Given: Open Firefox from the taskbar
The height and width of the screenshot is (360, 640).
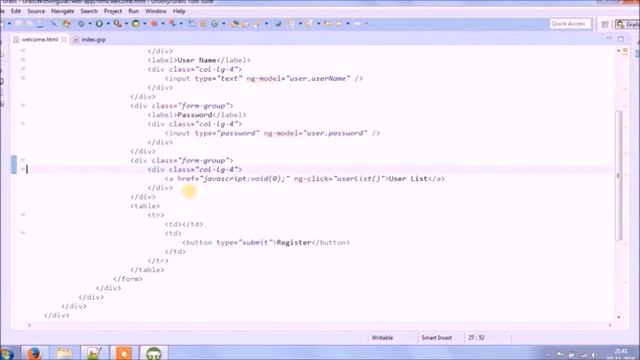Looking at the screenshot, I should [34, 353].
